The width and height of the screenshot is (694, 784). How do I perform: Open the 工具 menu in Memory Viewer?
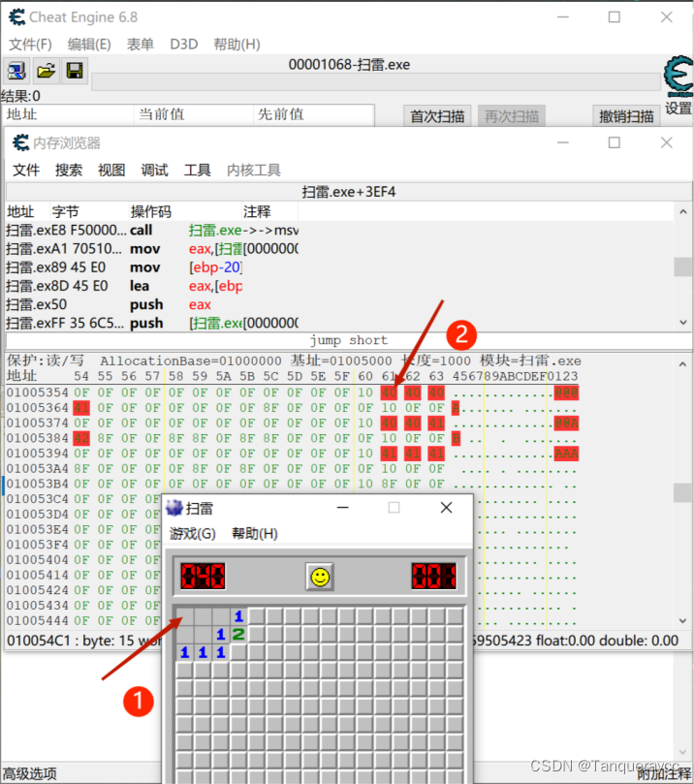point(197,170)
